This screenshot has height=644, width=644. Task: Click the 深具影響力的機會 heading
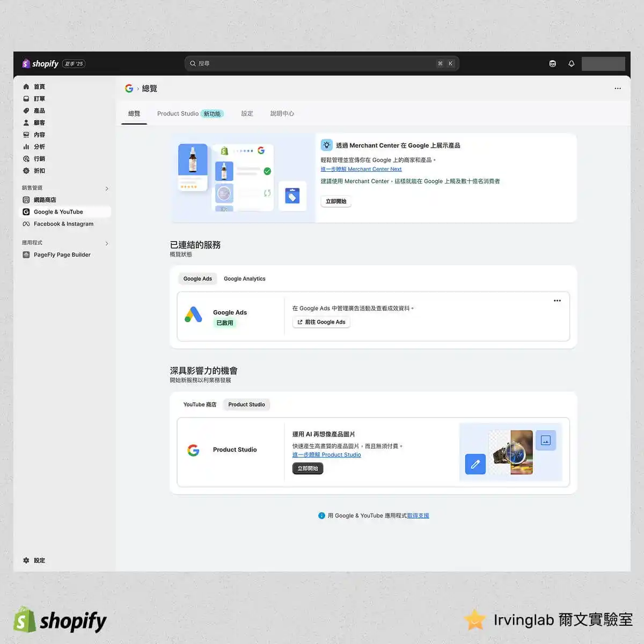point(204,371)
